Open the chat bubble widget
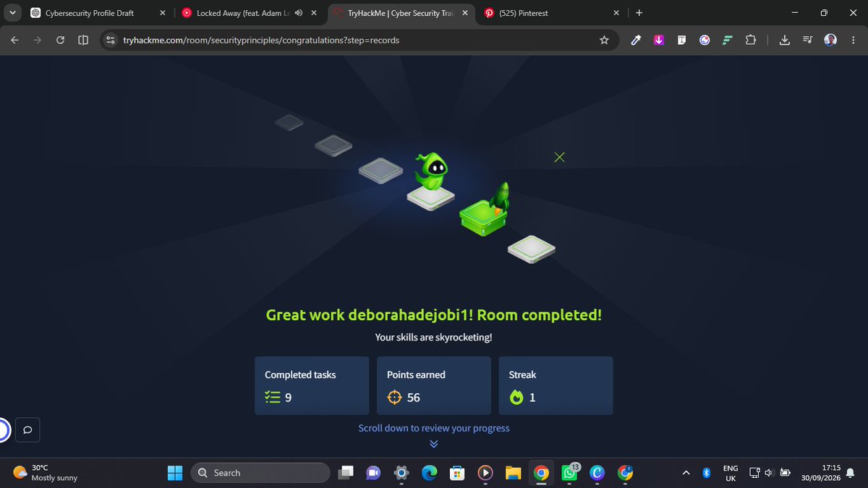Viewport: 868px width, 488px height. (x=27, y=430)
